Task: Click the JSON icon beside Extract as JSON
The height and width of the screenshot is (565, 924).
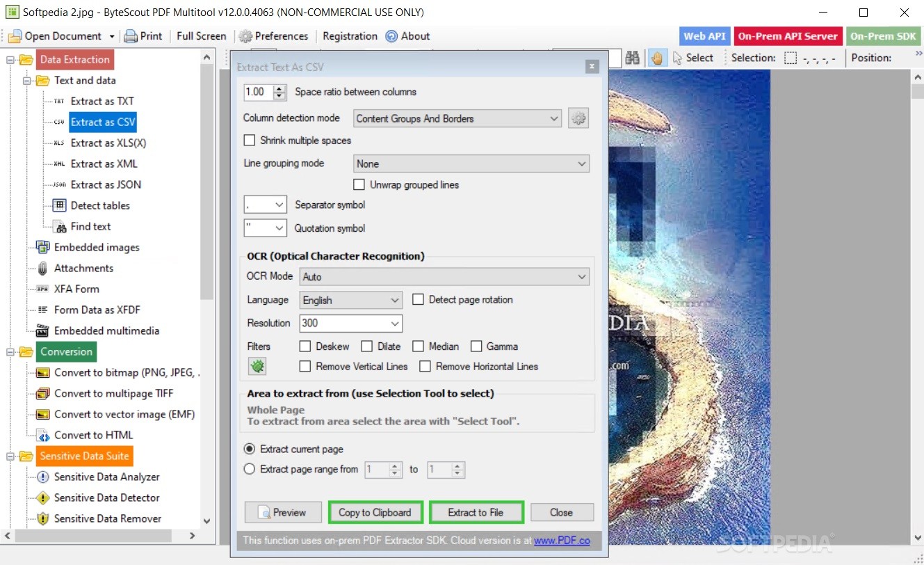Action: (x=59, y=185)
